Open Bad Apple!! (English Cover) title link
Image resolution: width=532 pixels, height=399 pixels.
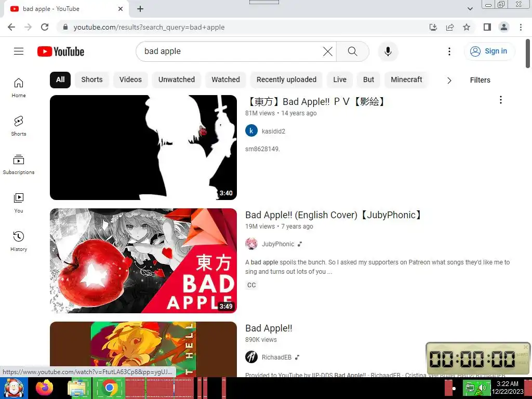(x=334, y=215)
